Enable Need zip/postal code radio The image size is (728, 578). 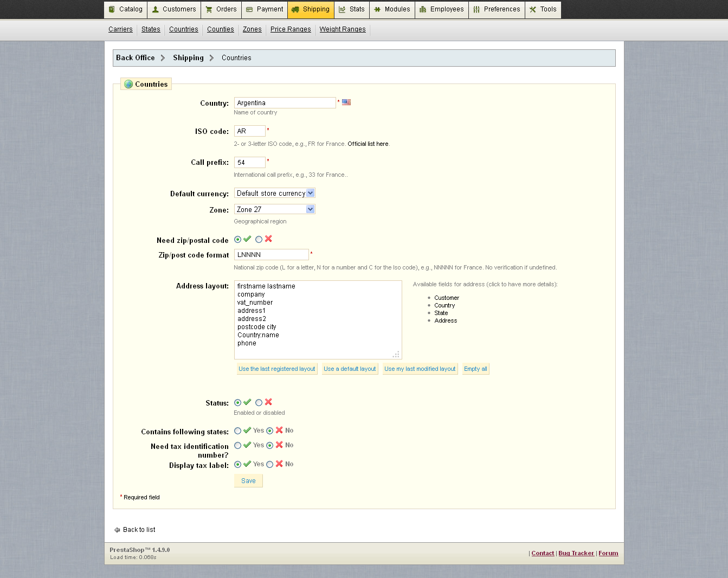(237, 240)
